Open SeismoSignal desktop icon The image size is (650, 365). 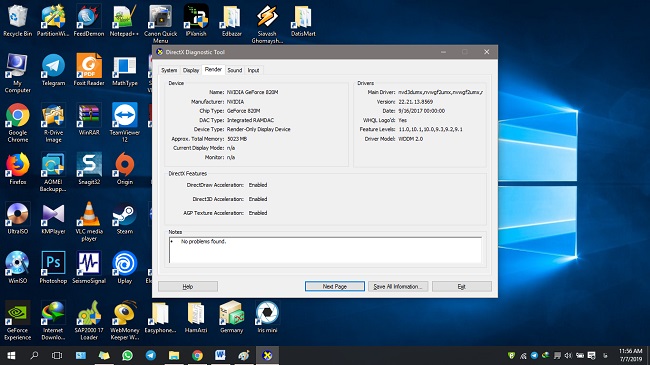tap(89, 267)
